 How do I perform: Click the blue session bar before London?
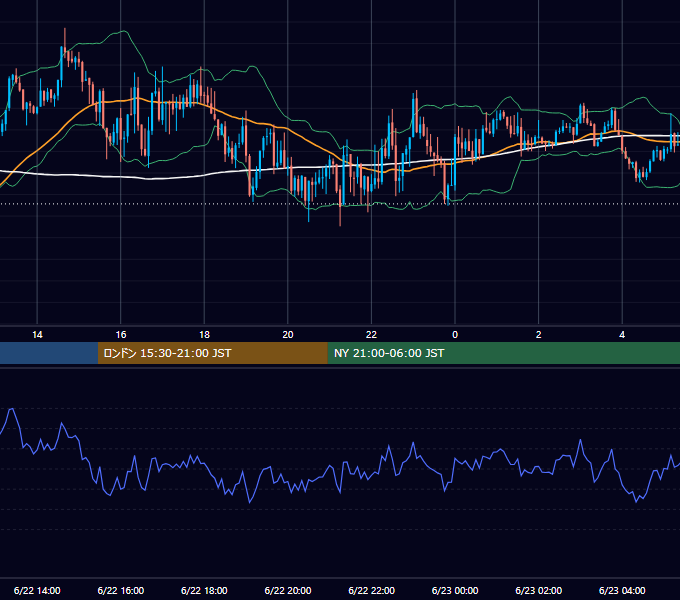coord(49,353)
